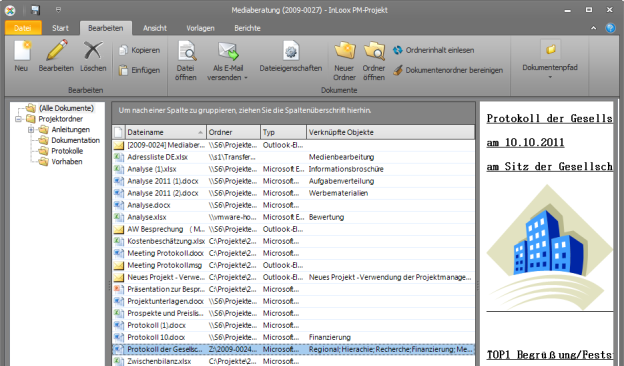The image size is (624, 366).
Task: Click the Finanzierung linked object cell
Action: click(330, 337)
